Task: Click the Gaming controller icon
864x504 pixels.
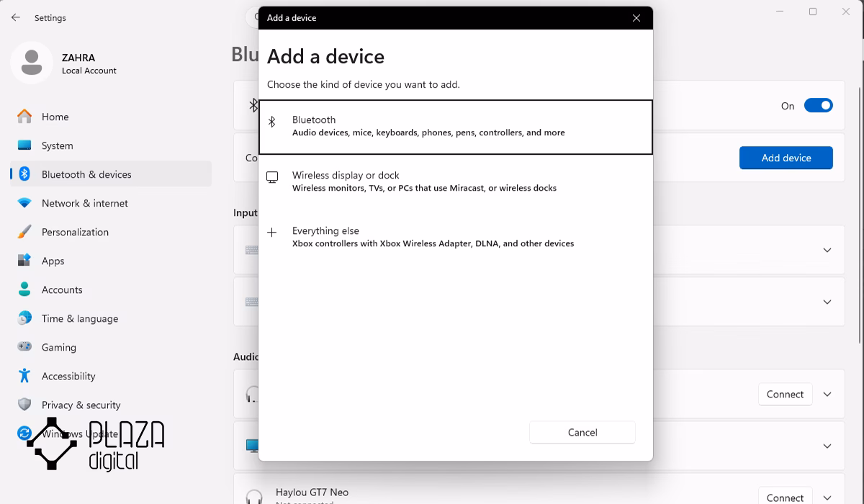Action: point(24,346)
